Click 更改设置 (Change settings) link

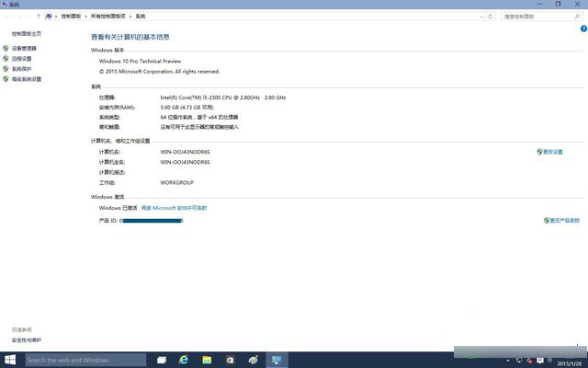(553, 152)
